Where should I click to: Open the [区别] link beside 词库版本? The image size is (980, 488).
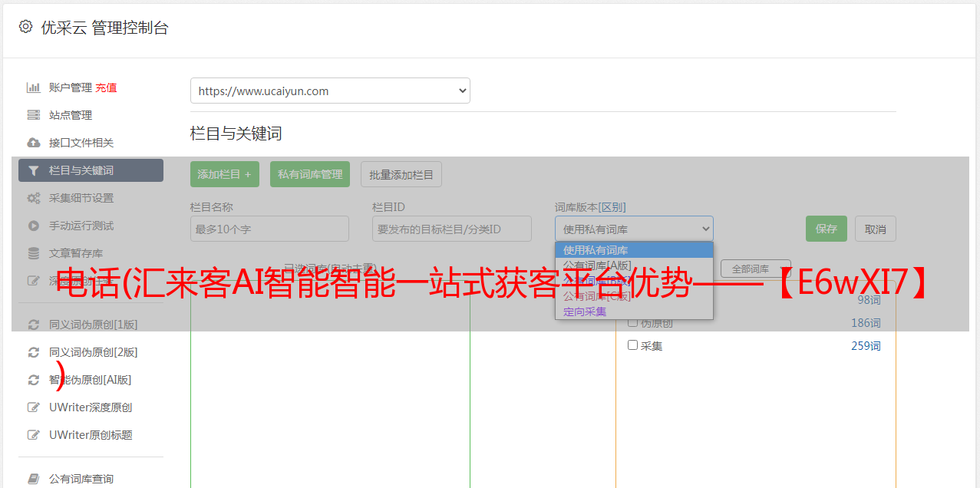[x=613, y=207]
